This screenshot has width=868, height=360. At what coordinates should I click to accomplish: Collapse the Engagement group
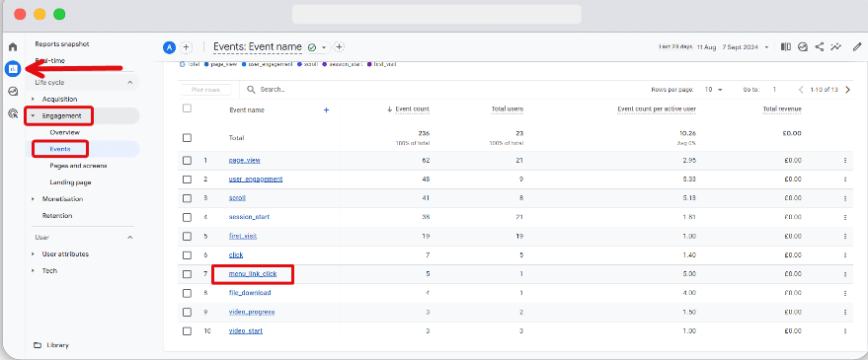coord(34,116)
